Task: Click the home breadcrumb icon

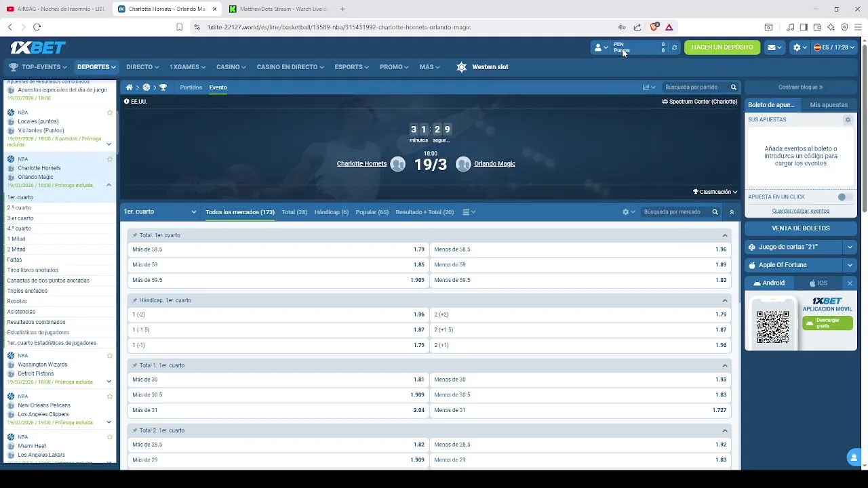Action: coord(129,87)
